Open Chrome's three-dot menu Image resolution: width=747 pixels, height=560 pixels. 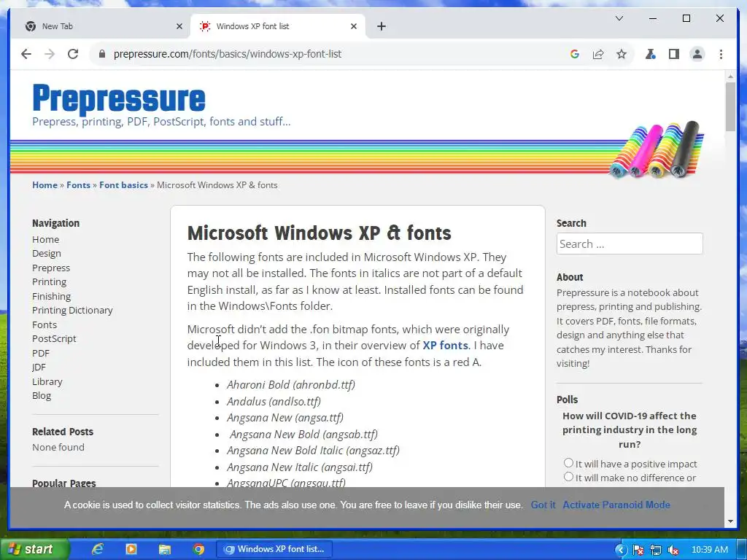pos(721,54)
